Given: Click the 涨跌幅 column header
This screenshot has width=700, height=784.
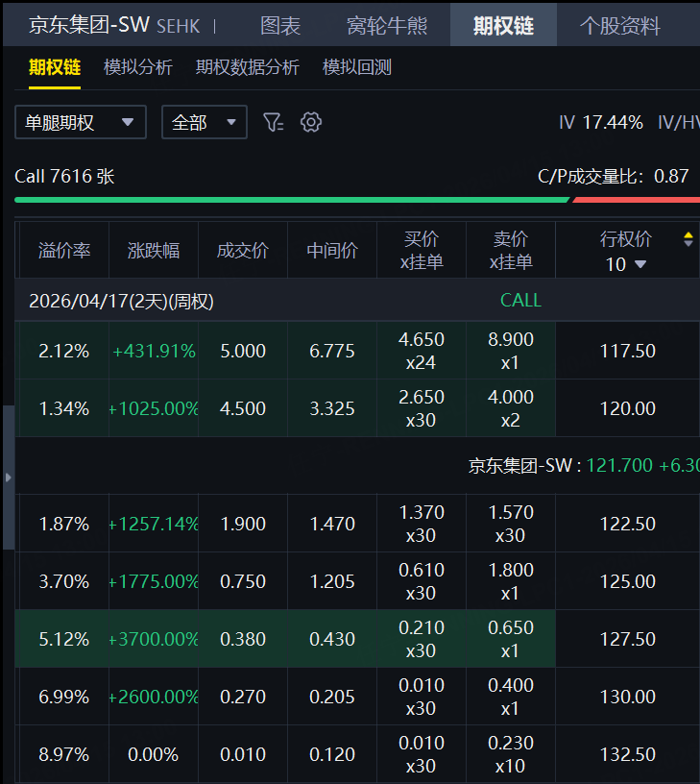Looking at the screenshot, I should click(x=154, y=251).
